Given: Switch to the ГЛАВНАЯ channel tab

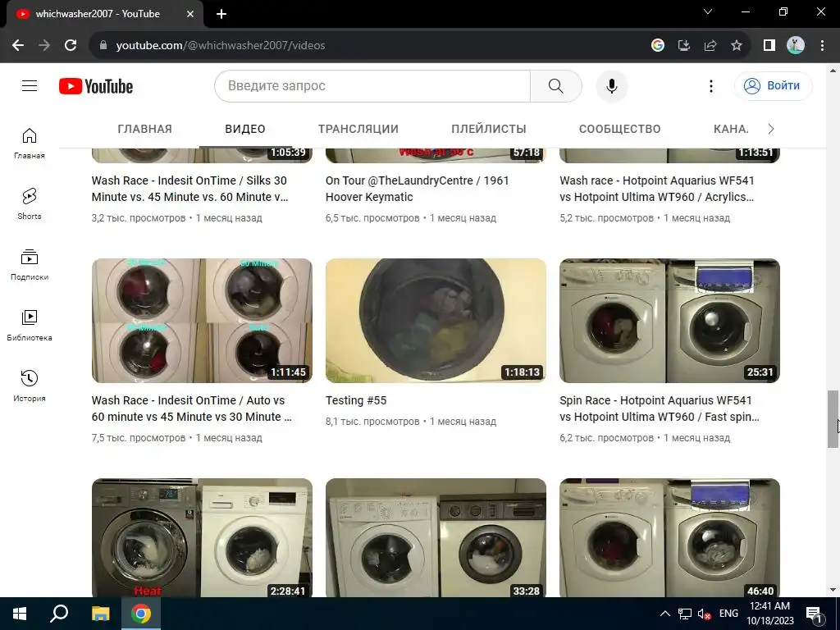Looking at the screenshot, I should coord(144,129).
